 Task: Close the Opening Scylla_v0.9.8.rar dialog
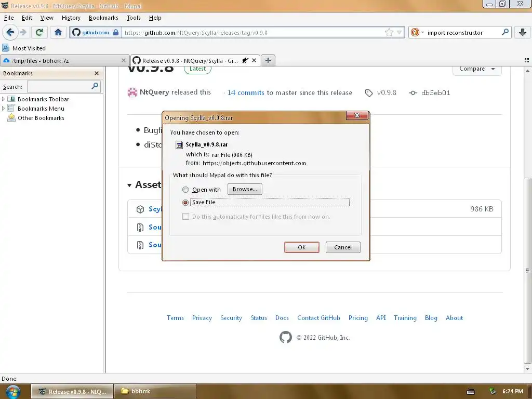pyautogui.click(x=357, y=115)
